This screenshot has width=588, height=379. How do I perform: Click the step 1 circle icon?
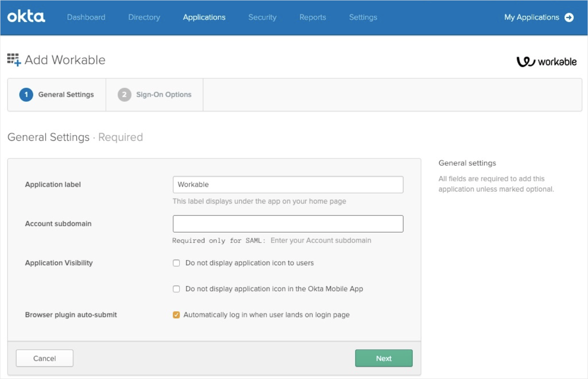tap(26, 94)
